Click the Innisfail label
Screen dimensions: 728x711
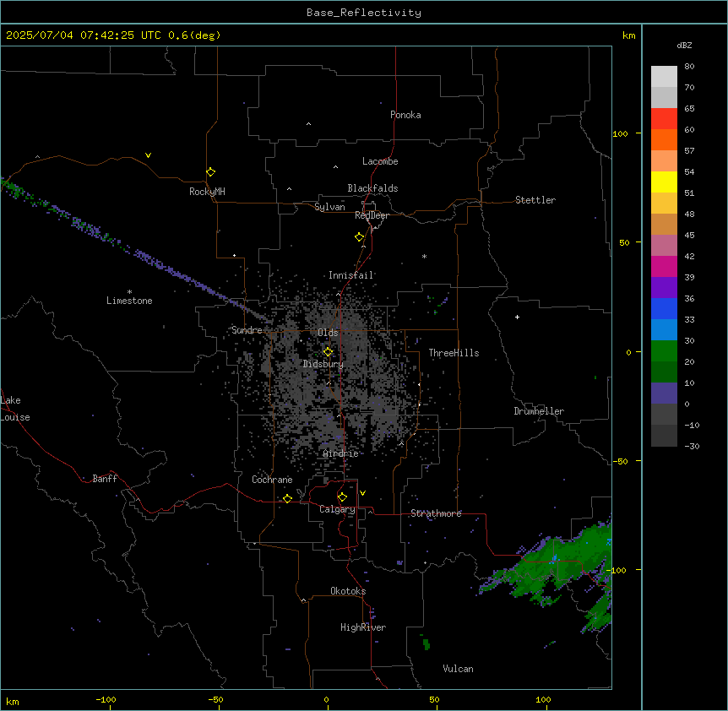coord(351,275)
